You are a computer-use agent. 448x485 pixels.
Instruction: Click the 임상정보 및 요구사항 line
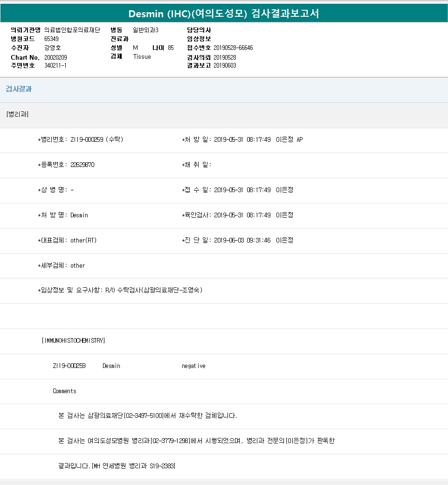coord(120,290)
